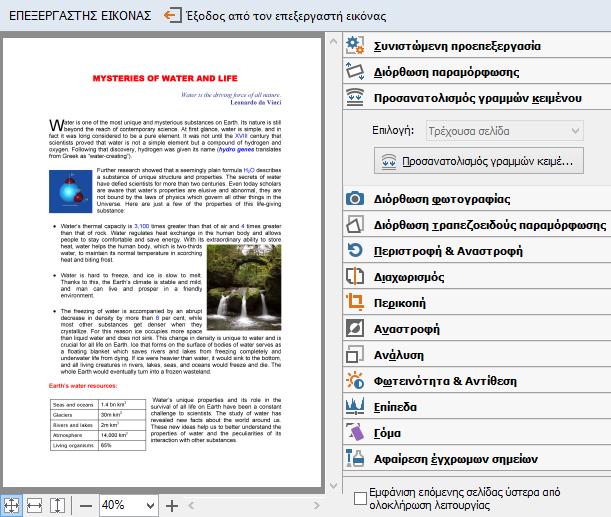Open Αφαίρεση έγχρωμων σημείων panel

(477, 459)
